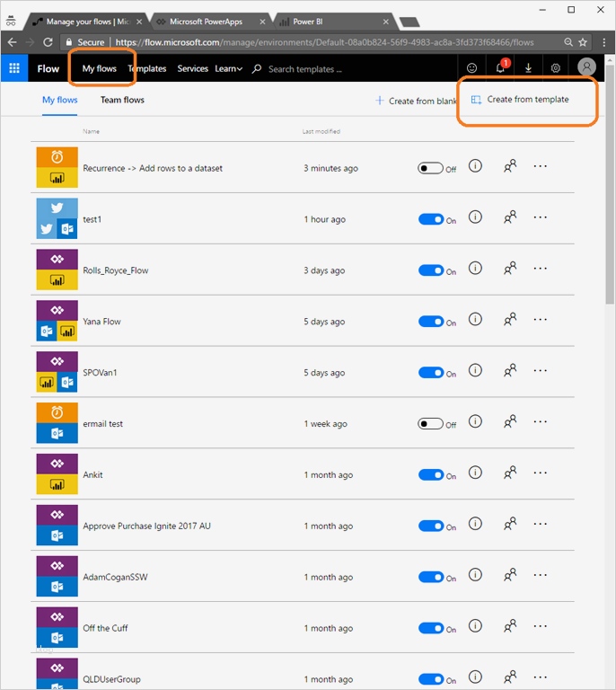Open the Office app launcher waffle icon
Image resolution: width=616 pixels, height=690 pixels.
pos(14,68)
